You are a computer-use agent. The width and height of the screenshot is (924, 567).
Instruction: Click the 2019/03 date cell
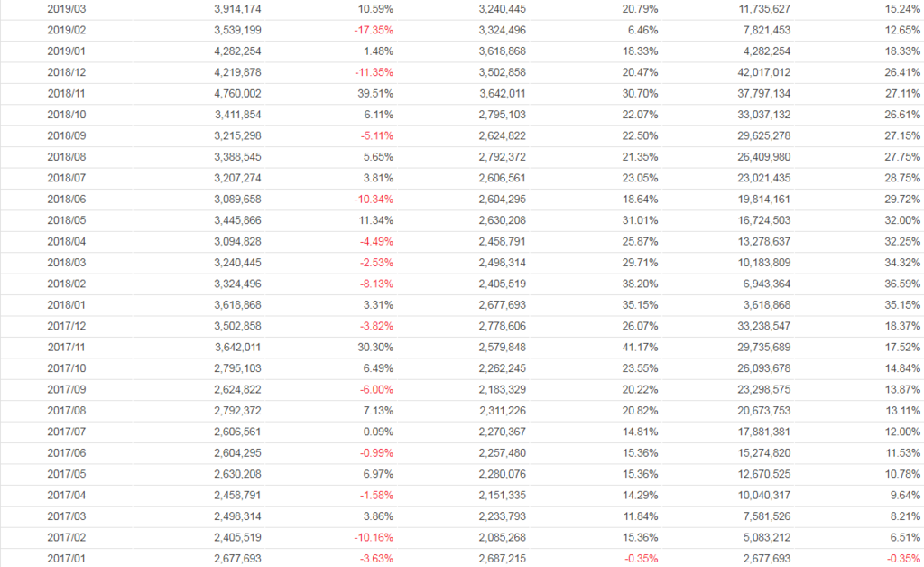[68, 8]
